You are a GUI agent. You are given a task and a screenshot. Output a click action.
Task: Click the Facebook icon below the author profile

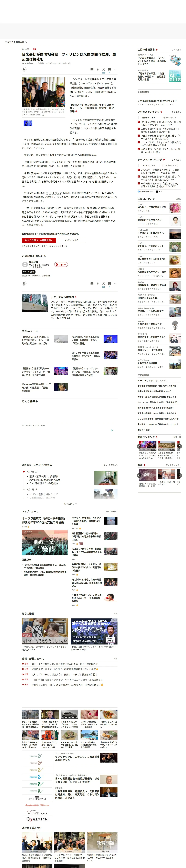98,283
